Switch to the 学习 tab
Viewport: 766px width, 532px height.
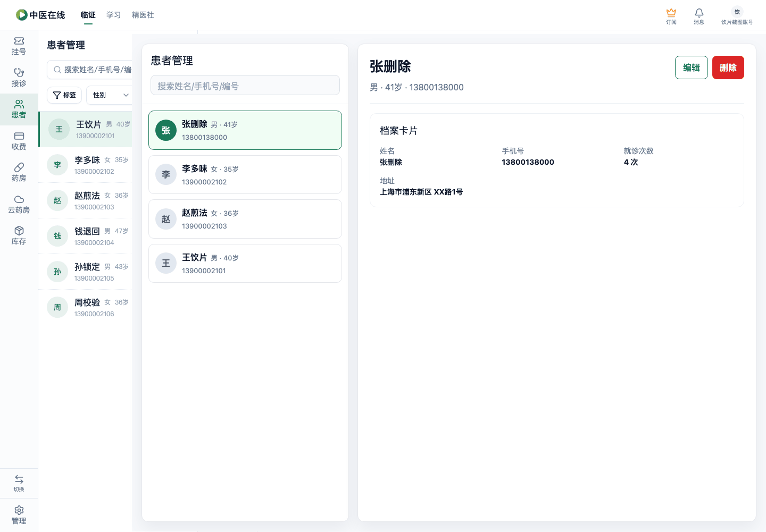[x=114, y=15]
